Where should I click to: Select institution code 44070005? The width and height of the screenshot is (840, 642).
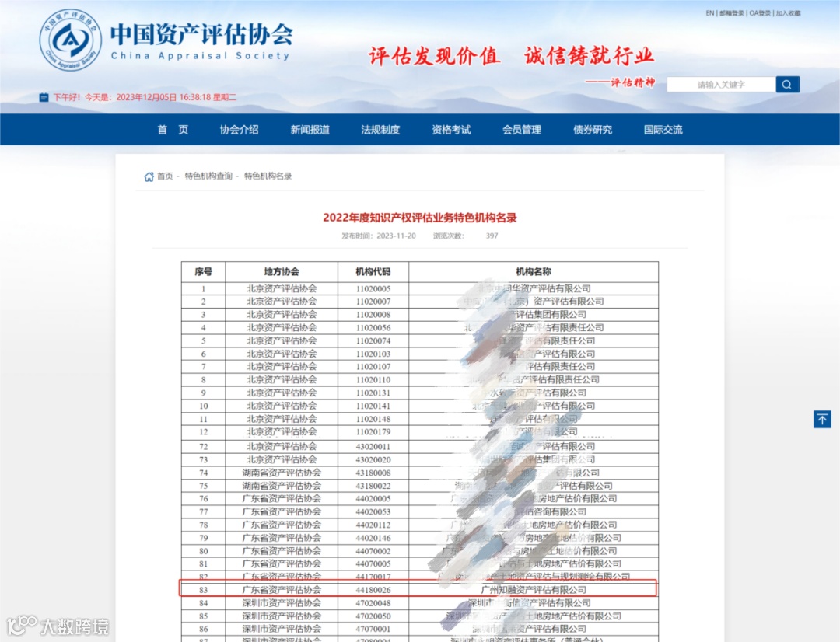point(373,563)
